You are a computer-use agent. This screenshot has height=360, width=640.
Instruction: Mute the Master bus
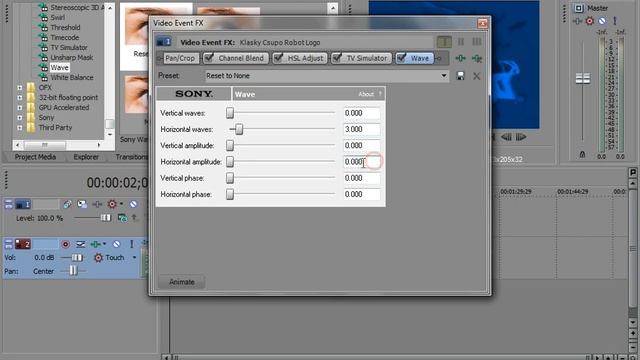(x=602, y=21)
